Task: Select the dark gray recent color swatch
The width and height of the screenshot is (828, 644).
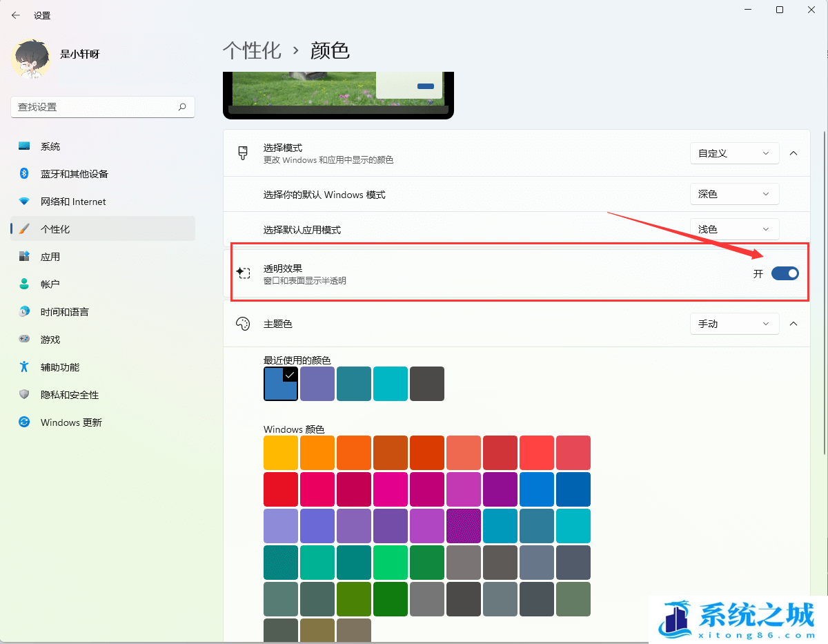Action: [427, 384]
